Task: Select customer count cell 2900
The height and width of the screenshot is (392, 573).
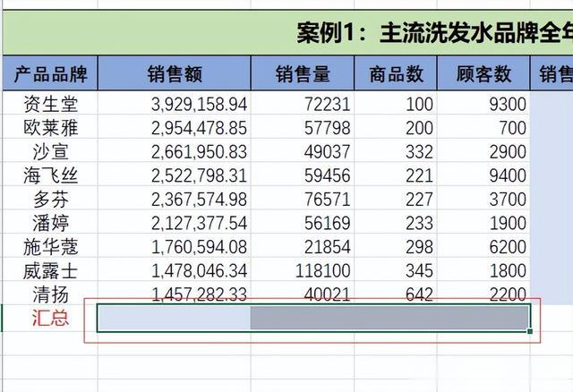Action: click(483, 151)
